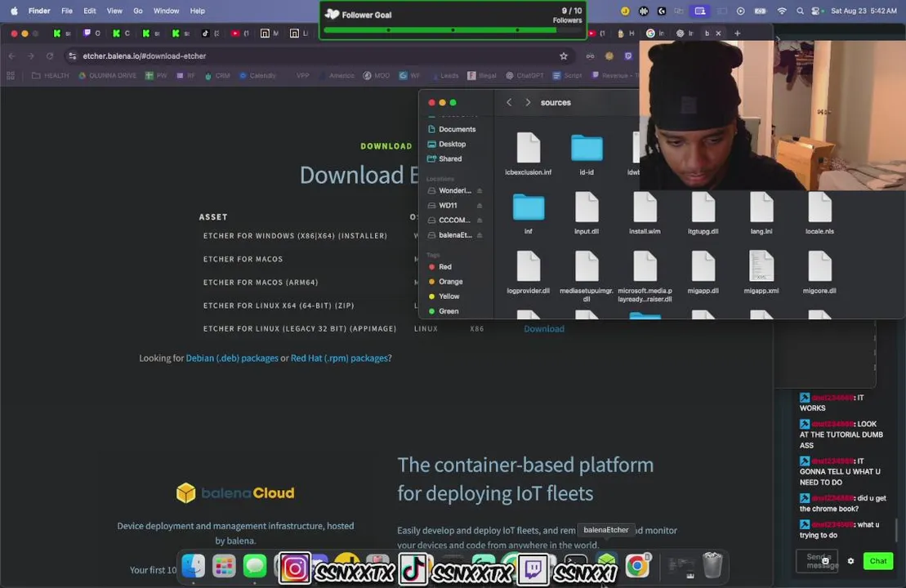Viewport: 906px width, 588px height.
Task: Click the address bar URL field
Action: [x=317, y=56]
